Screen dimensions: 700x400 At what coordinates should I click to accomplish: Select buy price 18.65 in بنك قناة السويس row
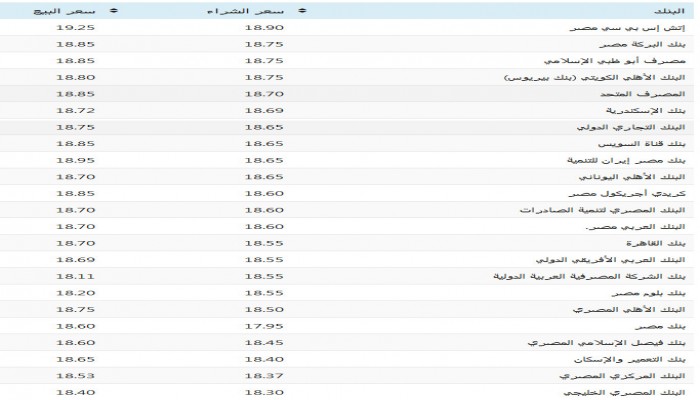tap(264, 144)
